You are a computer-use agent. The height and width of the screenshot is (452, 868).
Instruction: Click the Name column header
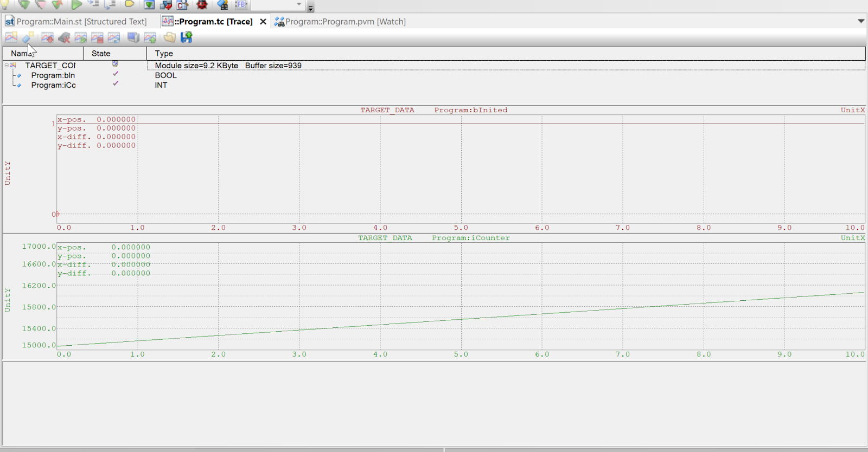(x=43, y=53)
